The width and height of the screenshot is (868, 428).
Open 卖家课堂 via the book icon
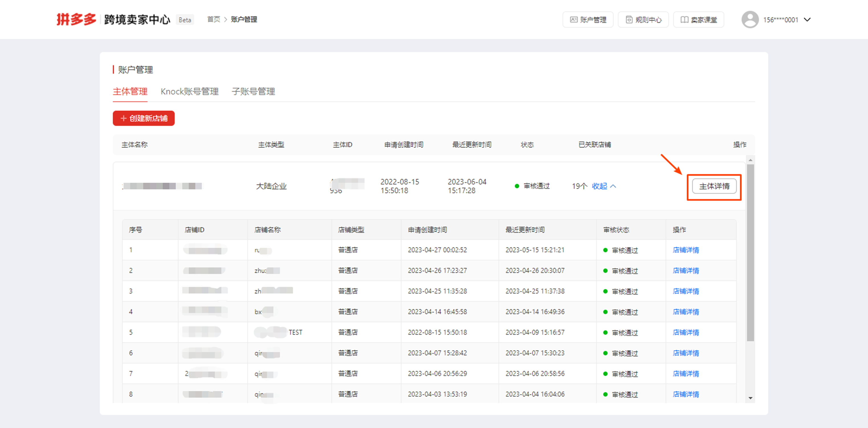684,20
